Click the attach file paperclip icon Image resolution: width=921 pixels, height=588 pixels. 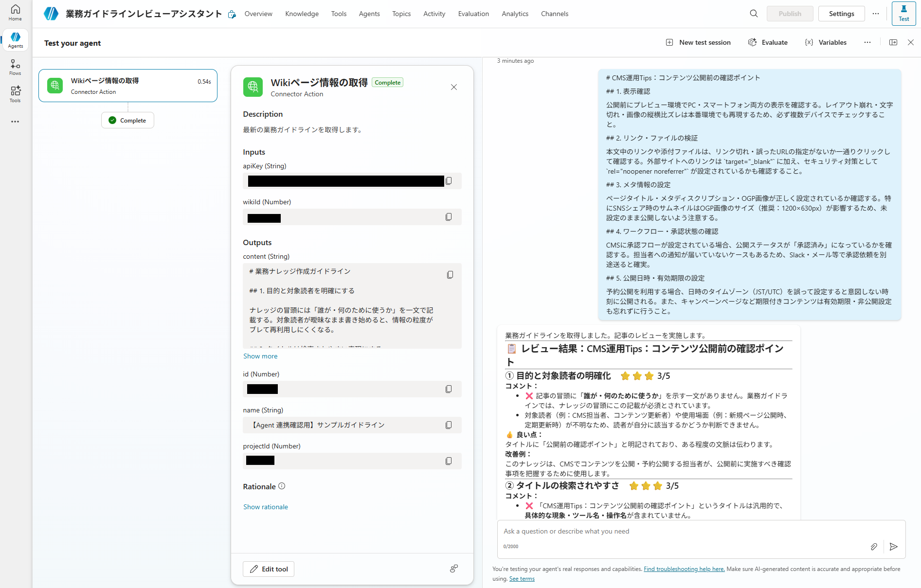point(874,547)
